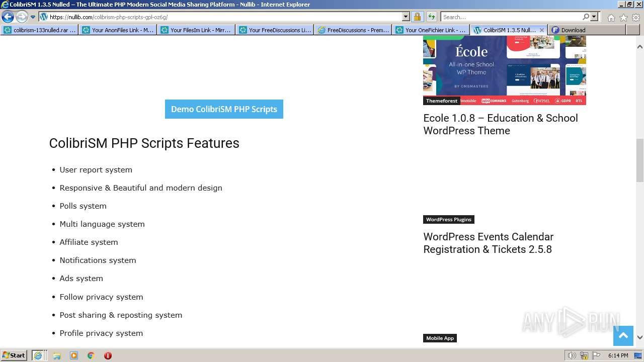Close the ColibriSM 1.3.5 Null tab
This screenshot has height=362, width=644.
pos(542,30)
